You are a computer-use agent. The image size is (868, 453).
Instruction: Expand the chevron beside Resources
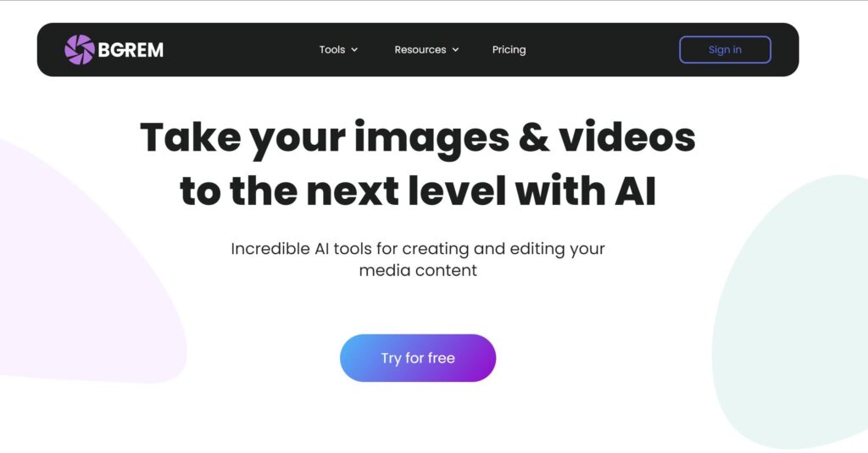[x=455, y=50]
